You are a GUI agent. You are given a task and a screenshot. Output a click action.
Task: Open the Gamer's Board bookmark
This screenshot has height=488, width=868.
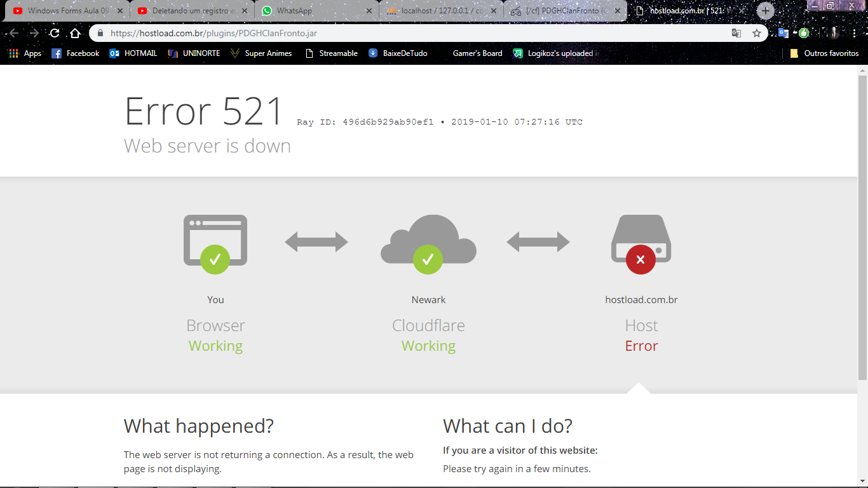point(477,53)
